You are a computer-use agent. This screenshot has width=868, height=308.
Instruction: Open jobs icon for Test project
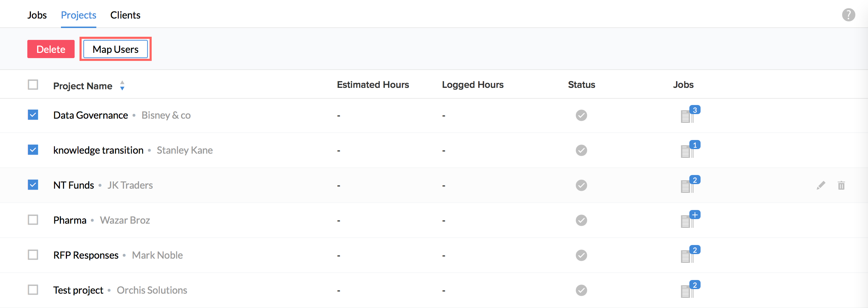(687, 290)
